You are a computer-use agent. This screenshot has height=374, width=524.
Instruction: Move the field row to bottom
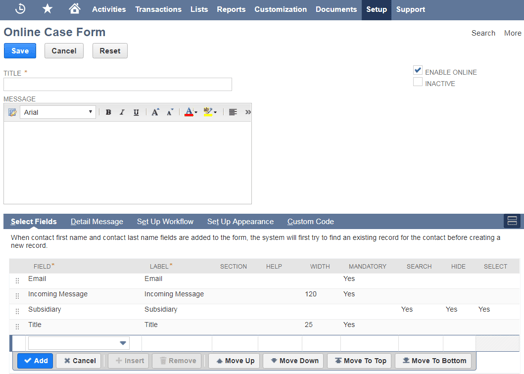click(434, 361)
